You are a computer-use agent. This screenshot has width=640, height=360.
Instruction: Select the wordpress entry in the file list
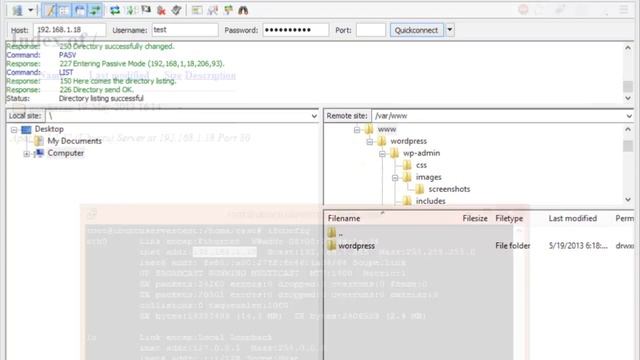click(356, 246)
